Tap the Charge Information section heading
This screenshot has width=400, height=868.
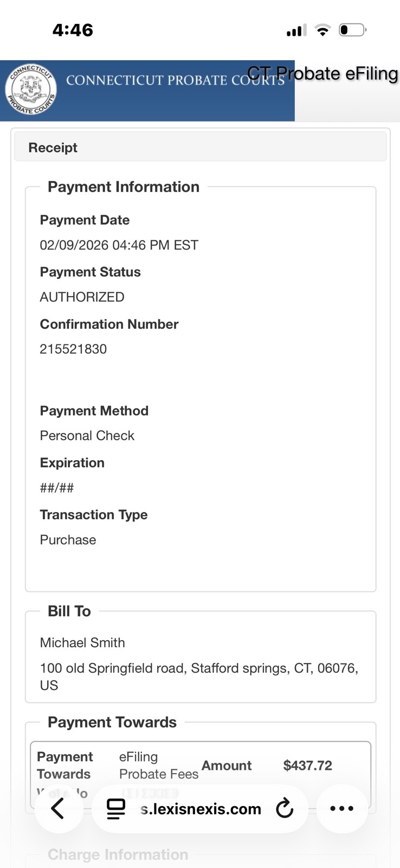(x=118, y=854)
